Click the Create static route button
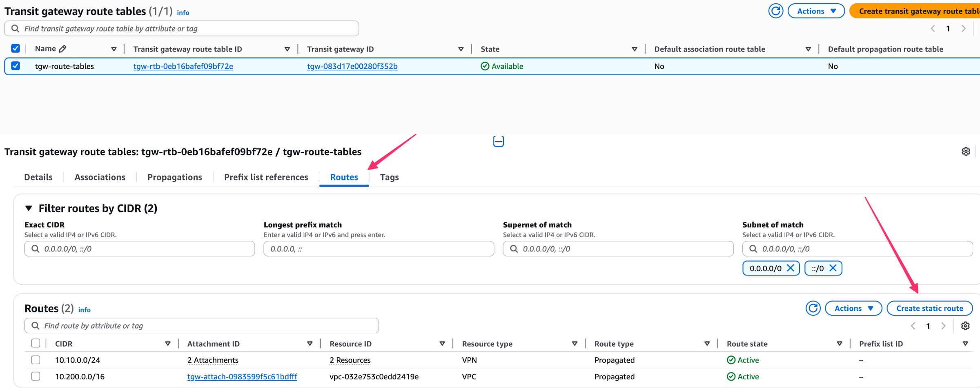This screenshot has height=388, width=980. 929,308
